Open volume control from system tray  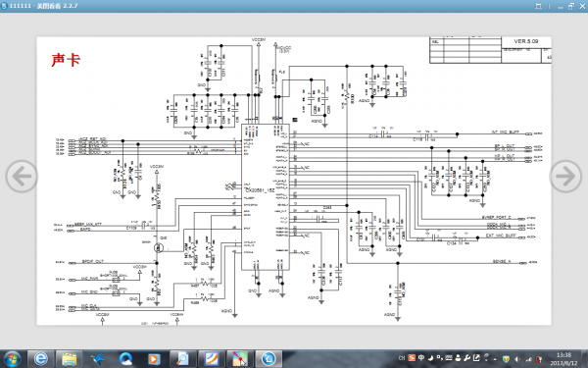coord(517,359)
